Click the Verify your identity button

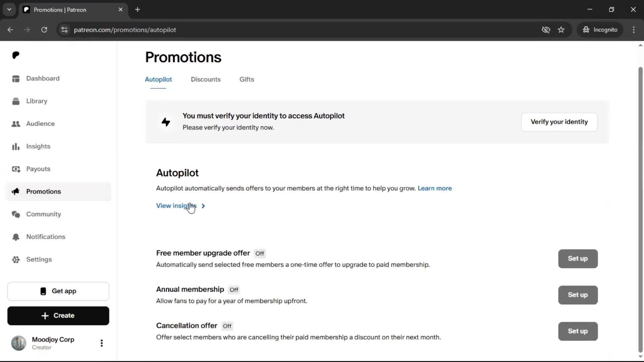tap(559, 122)
